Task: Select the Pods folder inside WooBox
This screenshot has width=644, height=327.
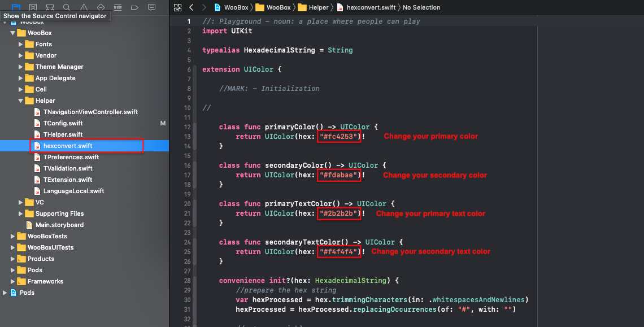Action: pos(84,270)
